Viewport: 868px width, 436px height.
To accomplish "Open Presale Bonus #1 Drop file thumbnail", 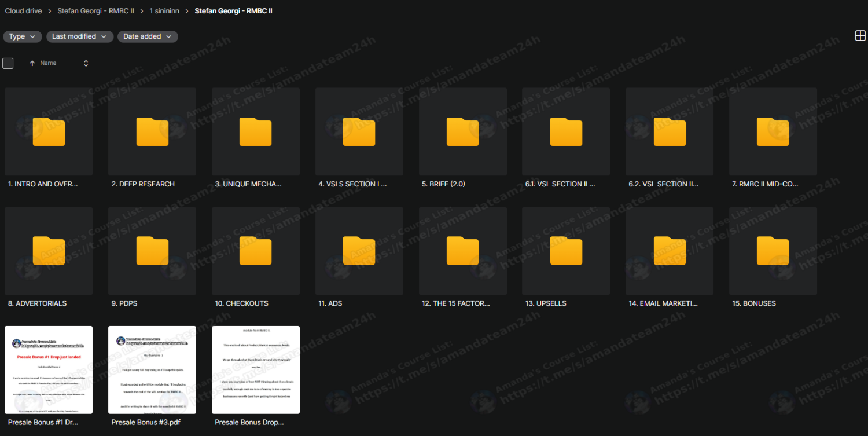I will [49, 370].
